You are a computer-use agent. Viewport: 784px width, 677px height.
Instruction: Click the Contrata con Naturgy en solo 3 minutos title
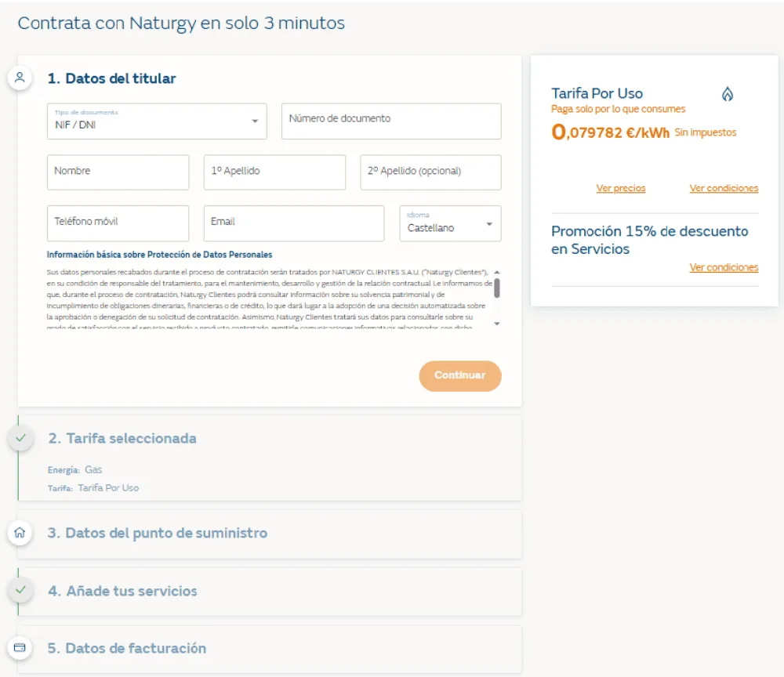181,24
